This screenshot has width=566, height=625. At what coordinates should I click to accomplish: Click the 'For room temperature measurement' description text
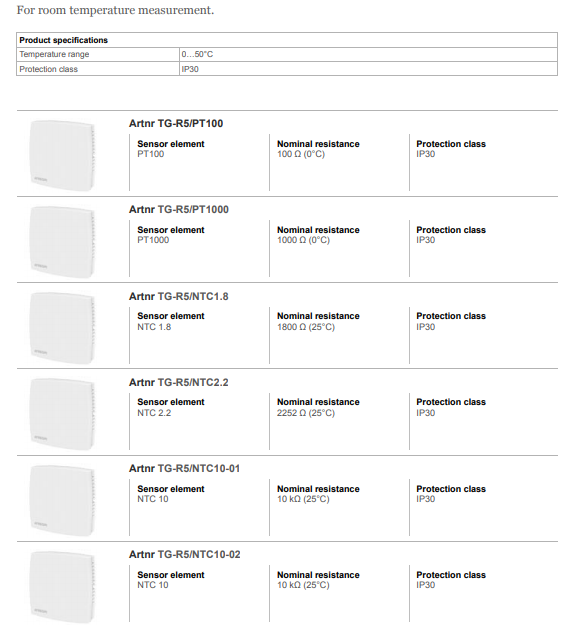tap(115, 10)
